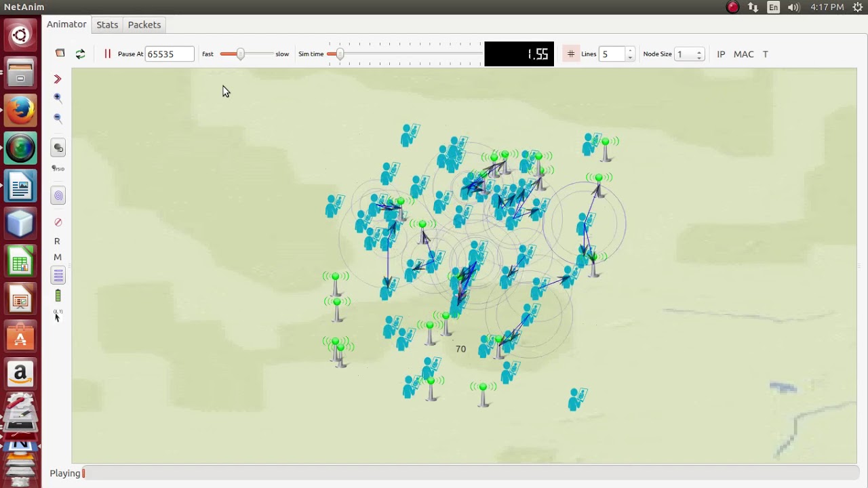Screen dimensions: 868x488
Task: Switch to the Packets tab
Action: click(x=144, y=24)
